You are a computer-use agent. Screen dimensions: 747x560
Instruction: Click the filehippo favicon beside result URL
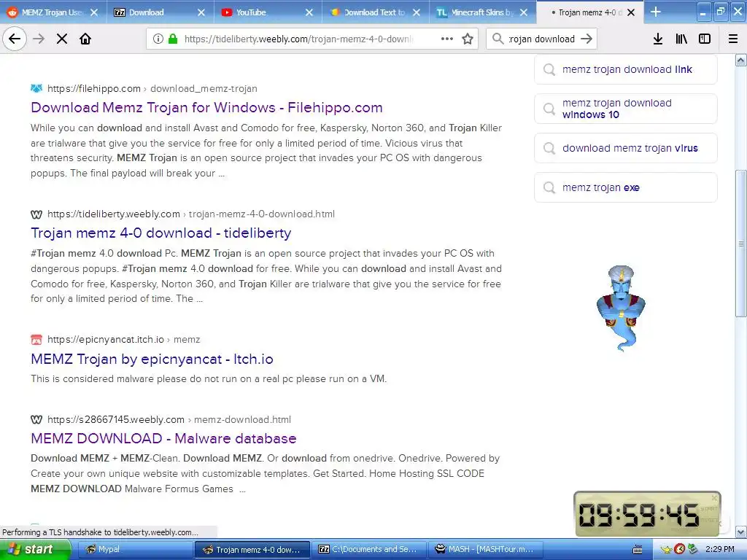[x=36, y=88]
